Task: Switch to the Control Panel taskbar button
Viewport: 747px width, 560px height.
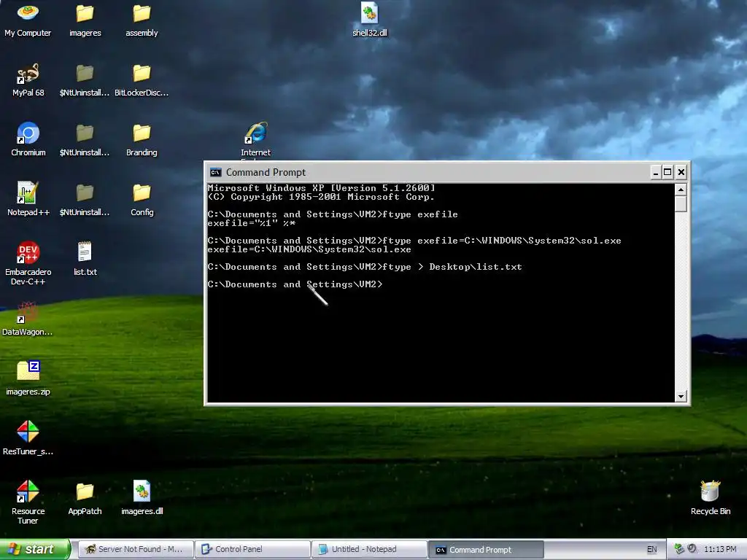Action: pyautogui.click(x=252, y=549)
